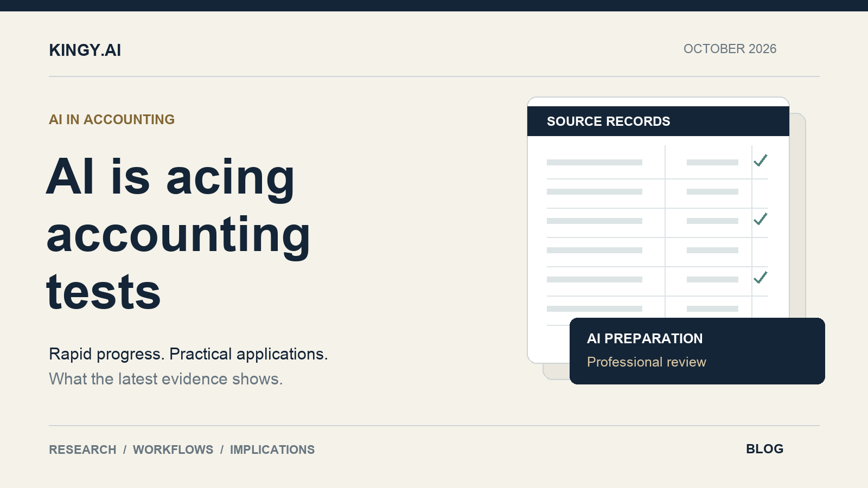Click the AI IN ACCOUNTING category label
Viewport: 868px width, 488px height.
click(x=112, y=119)
